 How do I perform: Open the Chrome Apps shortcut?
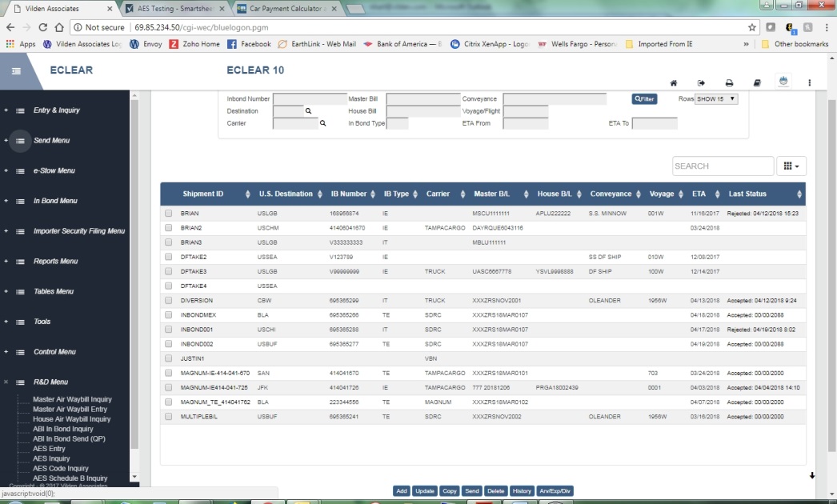tap(20, 44)
